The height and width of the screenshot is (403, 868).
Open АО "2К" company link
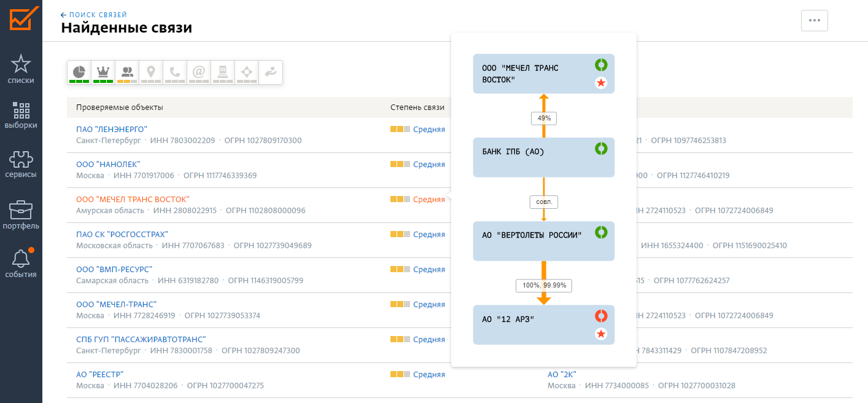pyautogui.click(x=562, y=374)
